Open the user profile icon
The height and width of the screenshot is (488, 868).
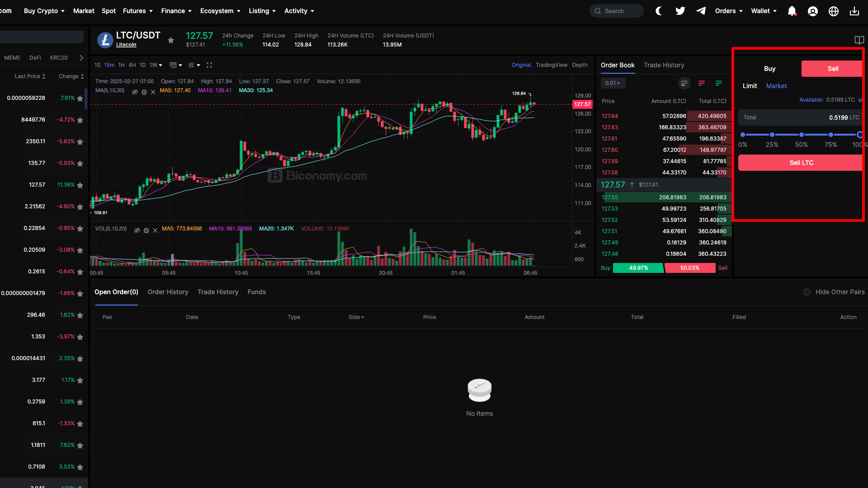coord(813,11)
